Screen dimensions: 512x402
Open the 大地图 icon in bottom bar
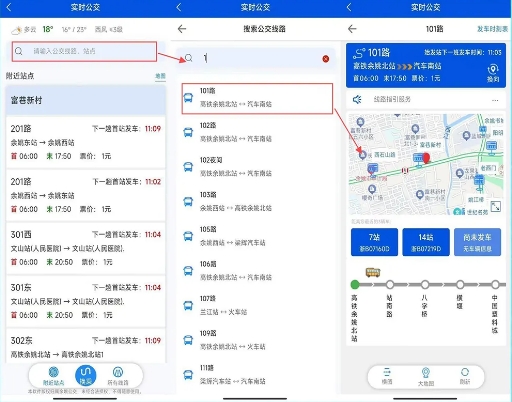(x=426, y=377)
